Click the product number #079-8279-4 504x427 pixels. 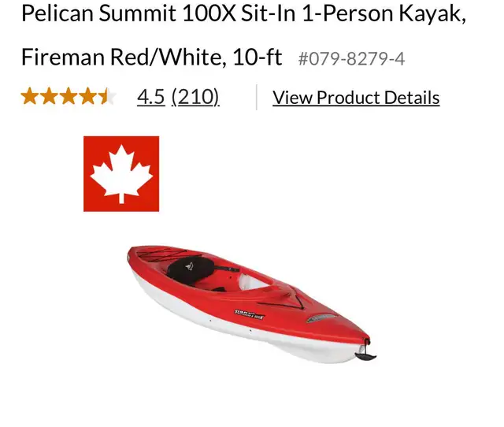(x=351, y=59)
